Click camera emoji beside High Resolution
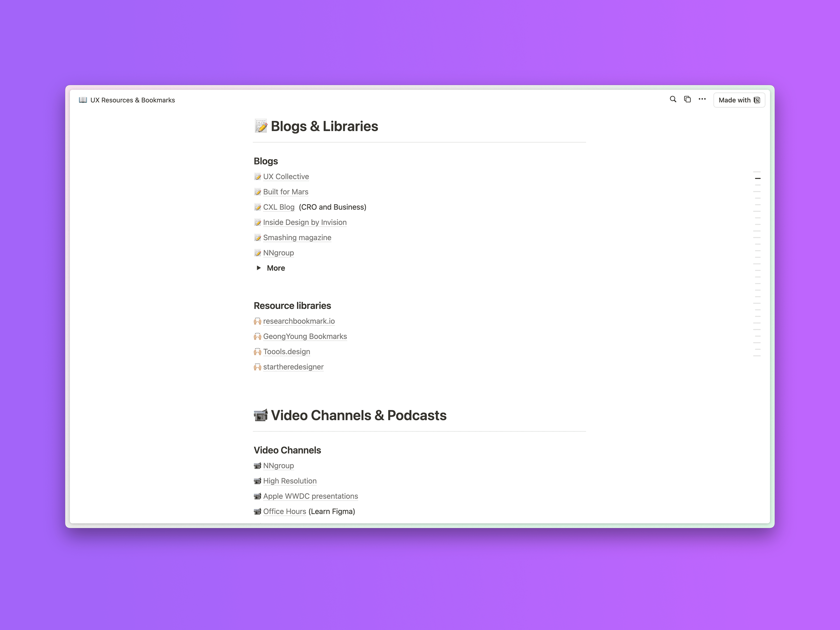Image resolution: width=840 pixels, height=630 pixels. coord(258,481)
